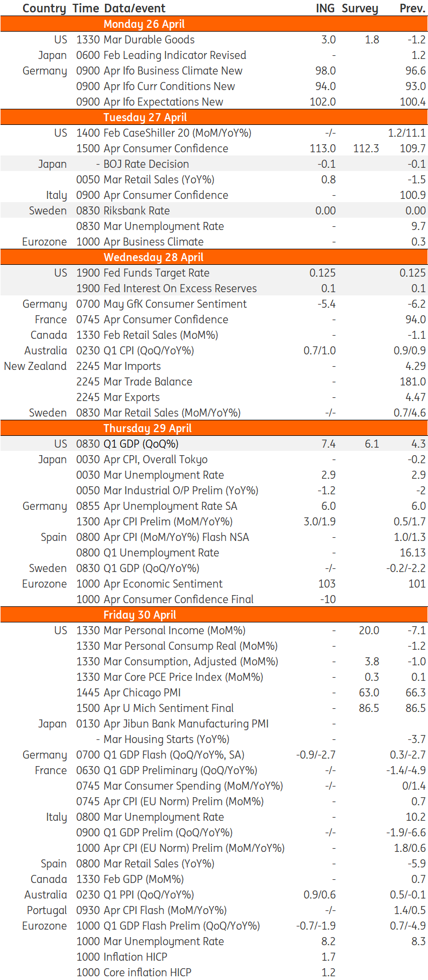Select the Survey column heading

360,9
